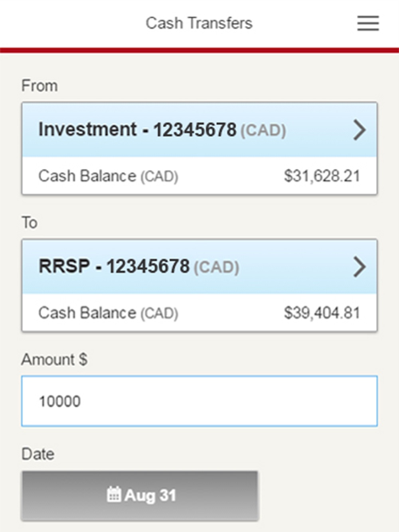Image resolution: width=399 pixels, height=532 pixels.
Task: Click the From section label
Action: click(x=40, y=86)
